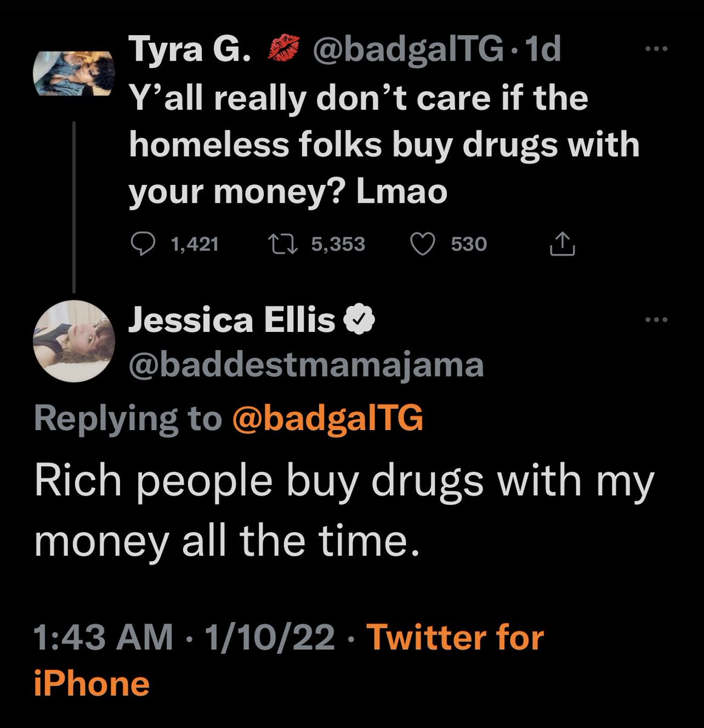Click the Jessica Ellis display name

232,320
